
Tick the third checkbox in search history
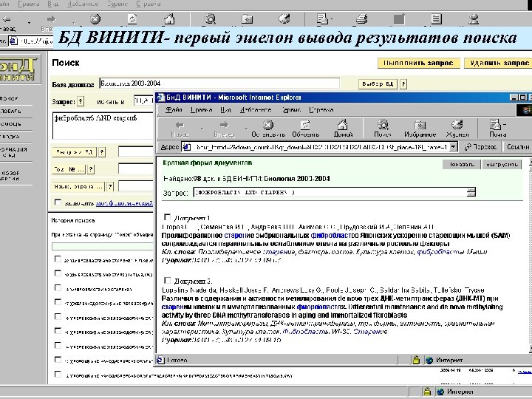[58, 287]
